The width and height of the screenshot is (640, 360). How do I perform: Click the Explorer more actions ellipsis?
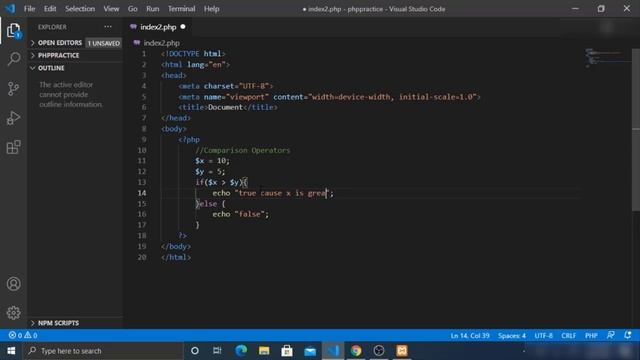(x=108, y=27)
